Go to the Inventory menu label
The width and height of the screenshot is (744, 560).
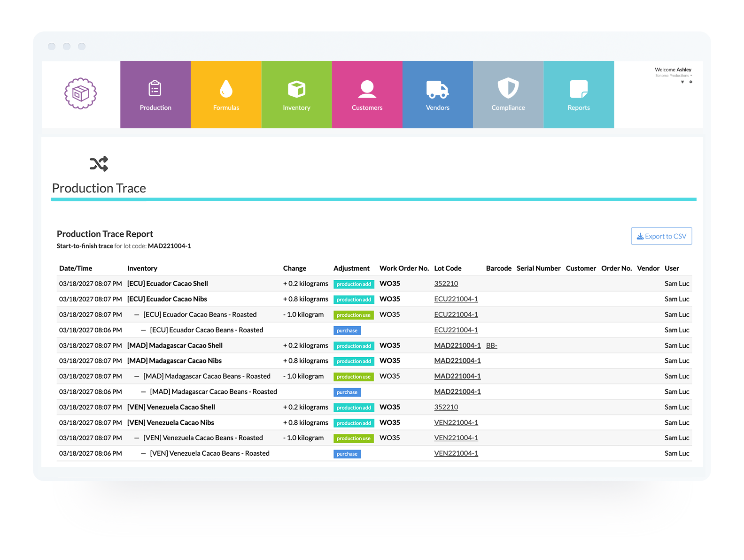coord(296,107)
